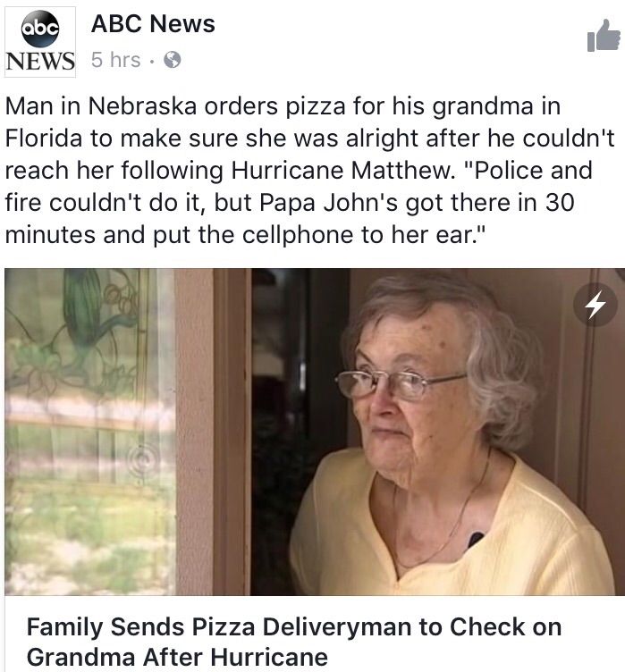
Task: Click the round abc logo avatar
Action: pos(39,27)
